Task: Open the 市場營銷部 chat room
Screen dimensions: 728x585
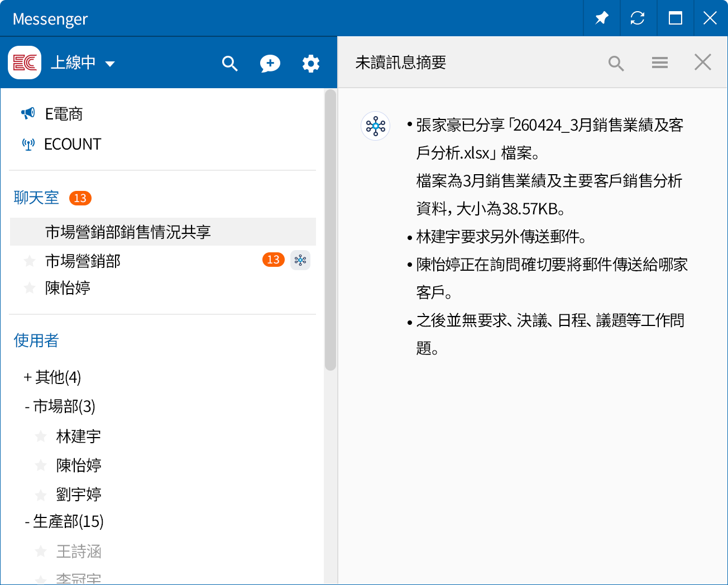Action: 83,261
